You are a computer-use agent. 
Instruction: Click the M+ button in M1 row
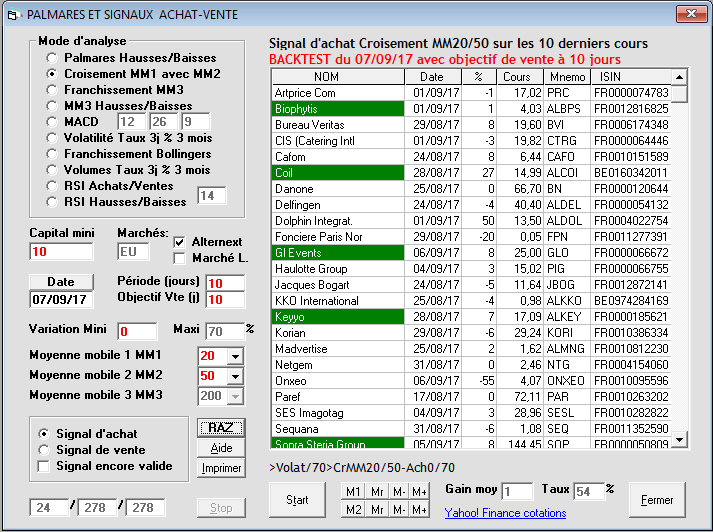419,492
